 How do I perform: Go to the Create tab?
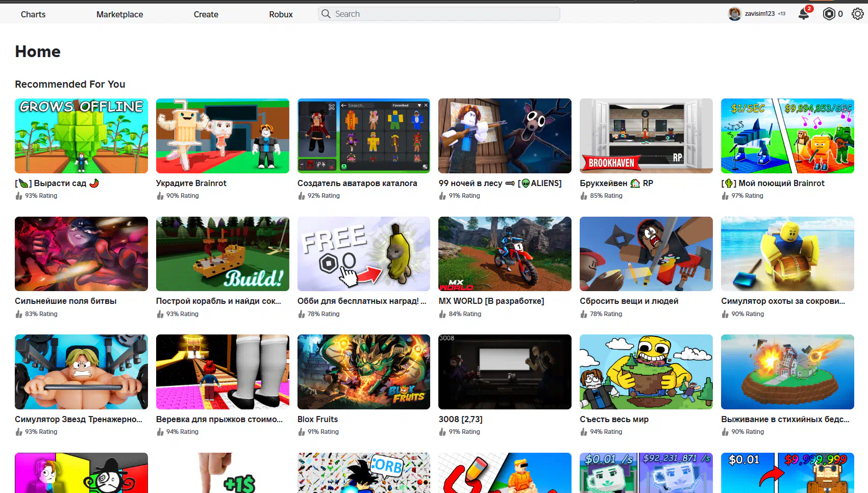pos(206,14)
